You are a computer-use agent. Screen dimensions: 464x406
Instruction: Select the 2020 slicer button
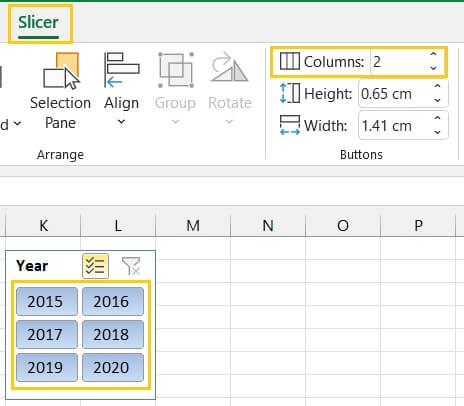[113, 367]
